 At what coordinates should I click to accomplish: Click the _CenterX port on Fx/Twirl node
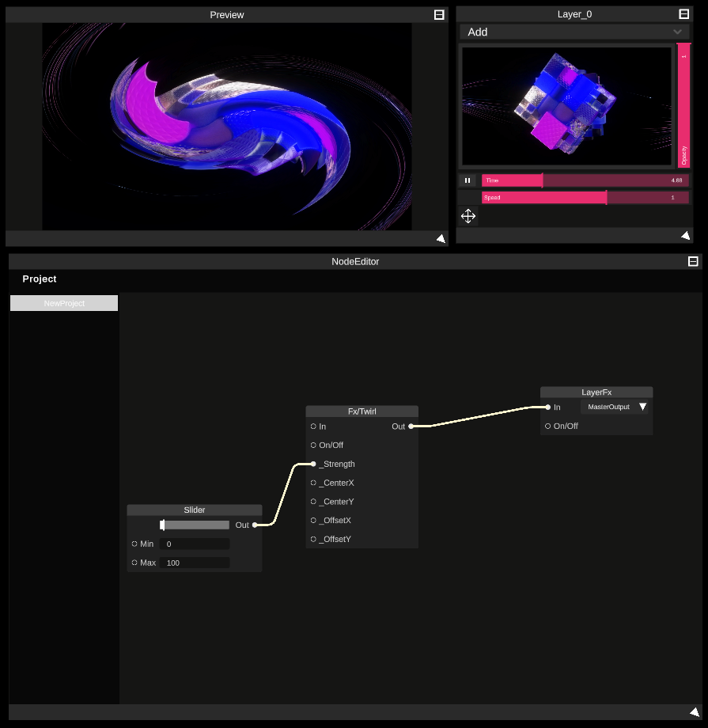(x=313, y=483)
